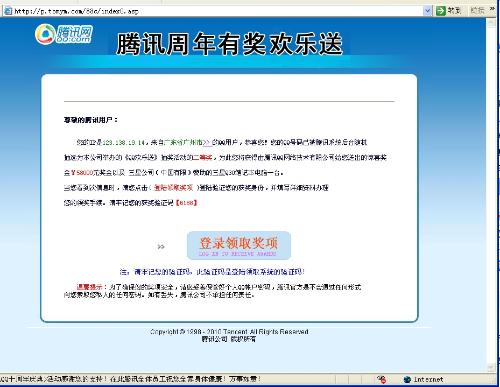This screenshot has width=500, height=387.
Task: Click the status bar message text
Action: pyautogui.click(x=130, y=379)
